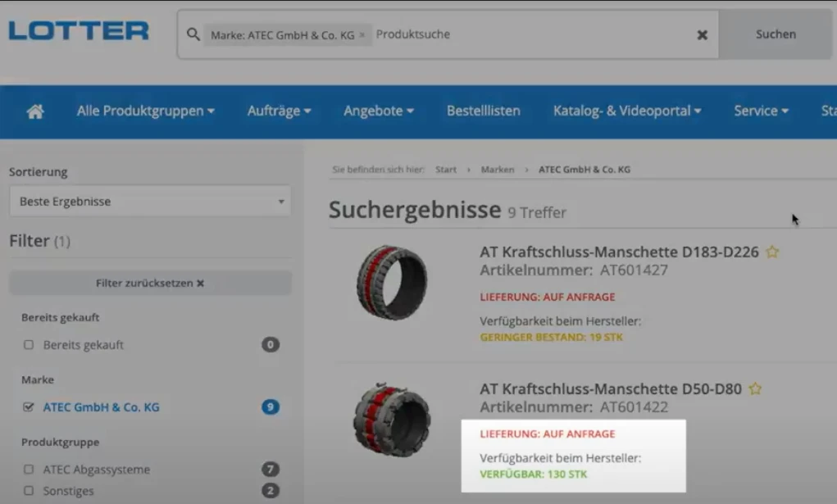
Task: Click the 9 Treffer results count
Action: (x=537, y=212)
